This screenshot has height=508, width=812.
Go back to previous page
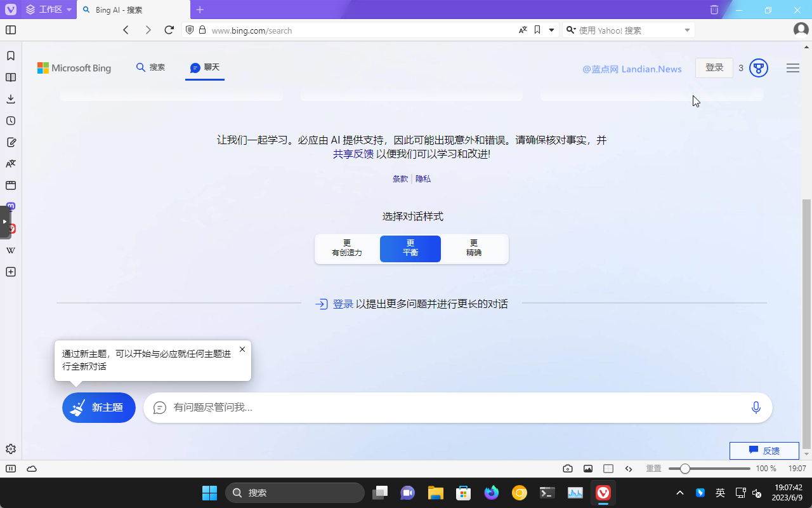tap(126, 30)
